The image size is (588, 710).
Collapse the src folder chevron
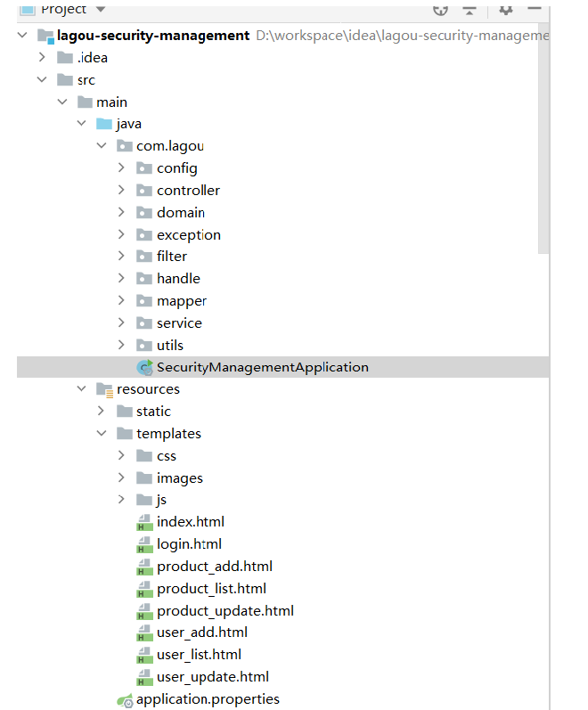(42, 79)
